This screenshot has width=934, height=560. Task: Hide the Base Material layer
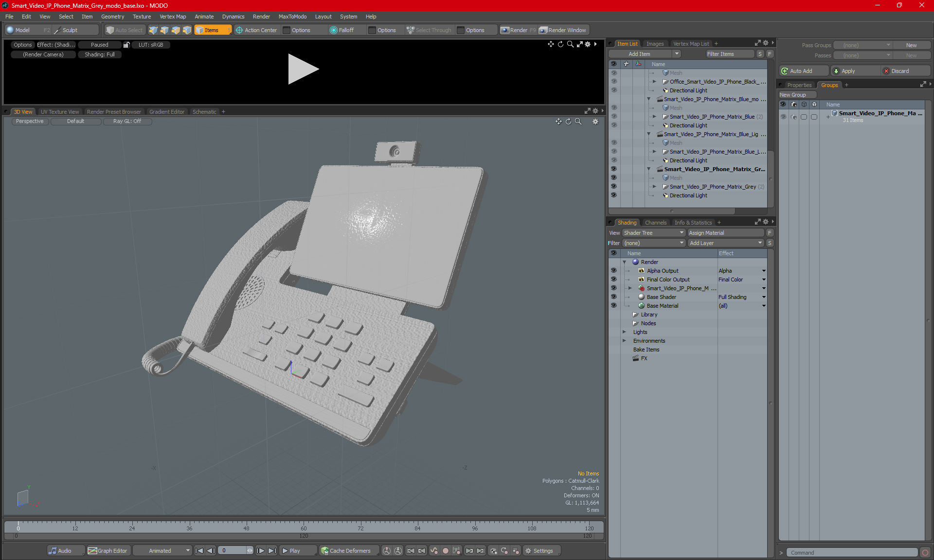[613, 306]
